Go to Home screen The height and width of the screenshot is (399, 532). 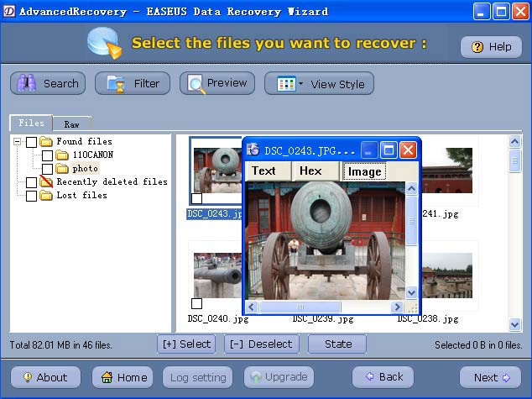(x=123, y=377)
